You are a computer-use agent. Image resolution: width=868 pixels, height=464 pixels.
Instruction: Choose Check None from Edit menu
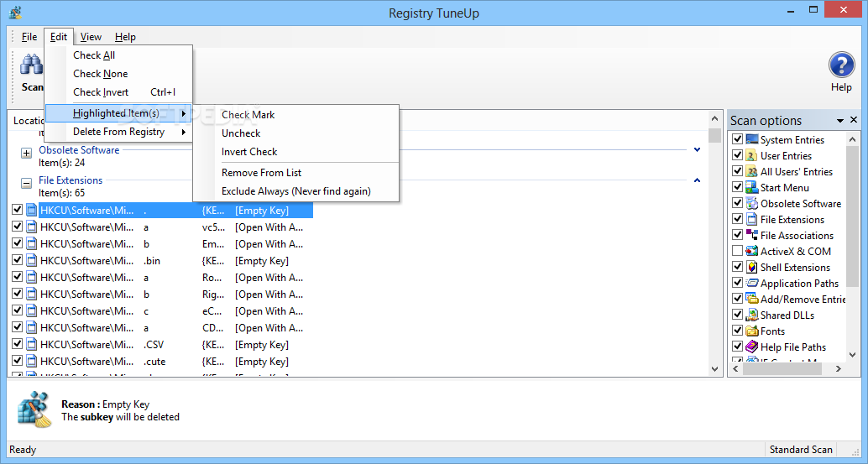tap(118, 74)
